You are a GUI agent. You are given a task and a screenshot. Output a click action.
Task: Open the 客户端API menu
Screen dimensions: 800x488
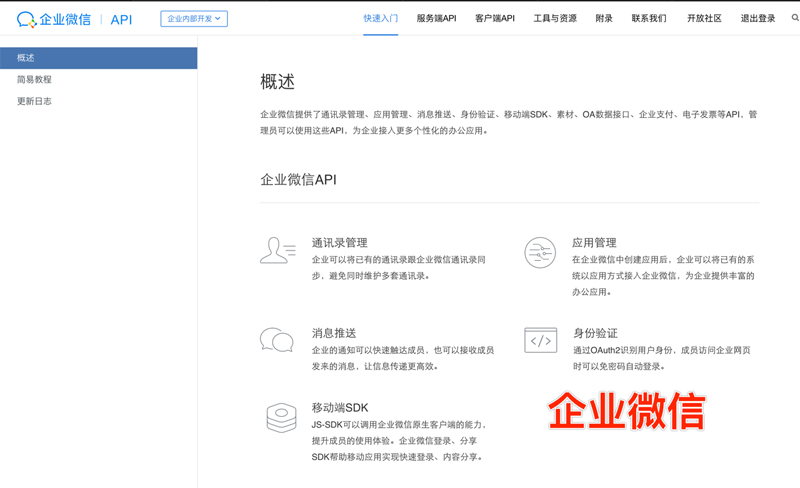point(495,18)
